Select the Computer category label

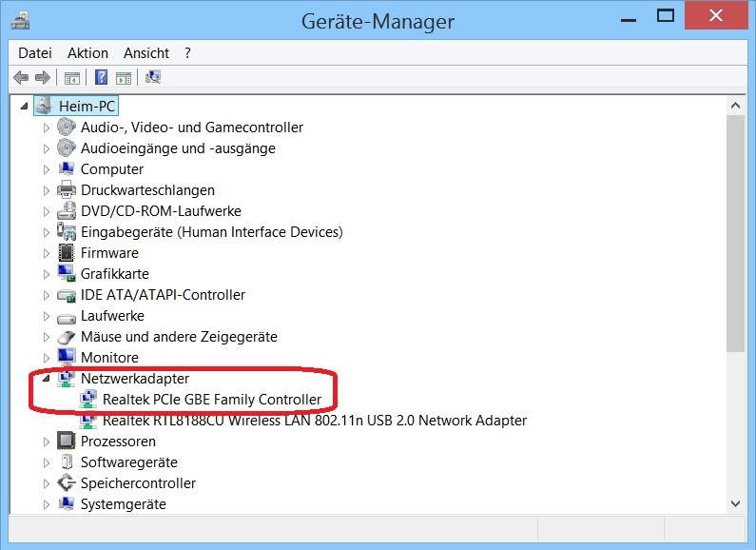[x=112, y=169]
